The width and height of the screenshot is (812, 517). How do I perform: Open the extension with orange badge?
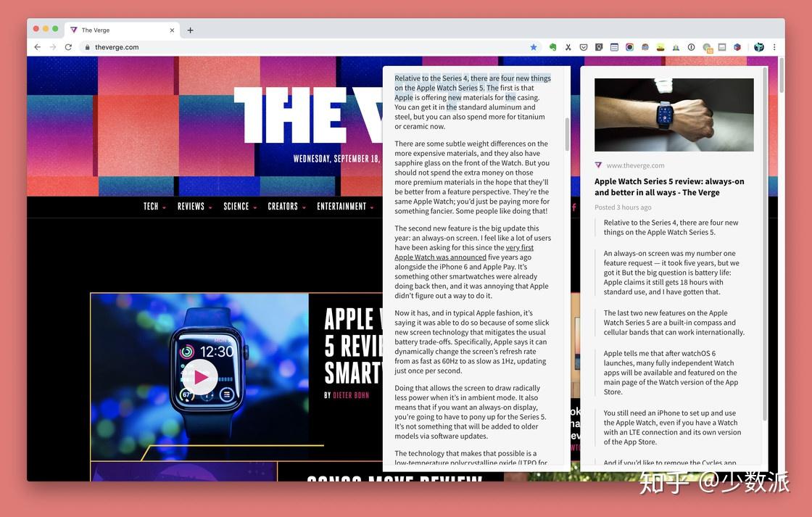pos(708,48)
